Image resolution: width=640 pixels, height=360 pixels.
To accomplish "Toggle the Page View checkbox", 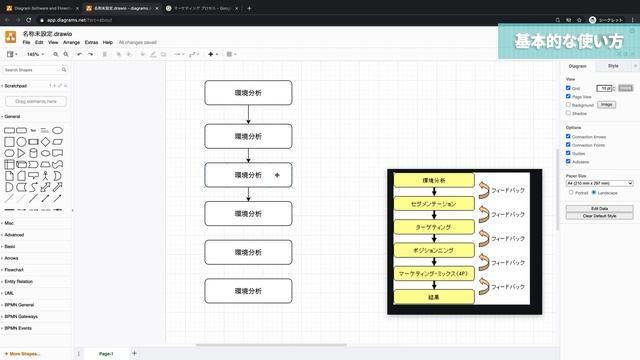I will [x=568, y=96].
